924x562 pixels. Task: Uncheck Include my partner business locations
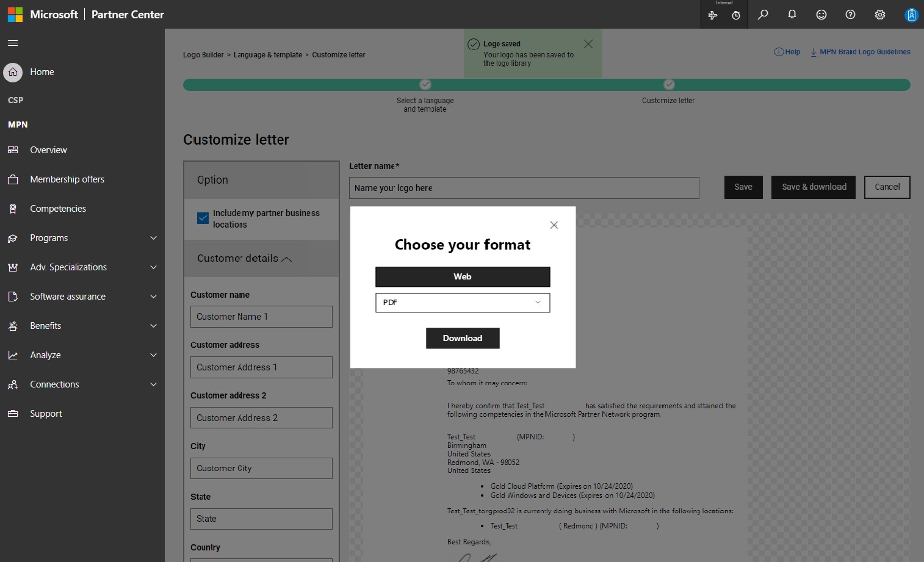(x=203, y=218)
